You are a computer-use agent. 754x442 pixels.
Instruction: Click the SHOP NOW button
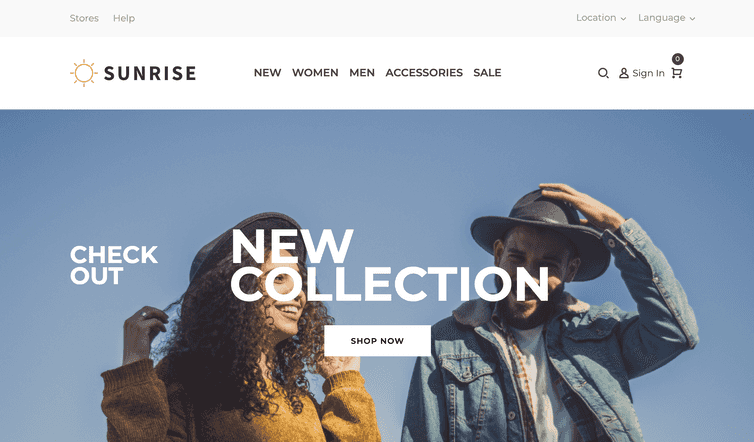(x=377, y=341)
